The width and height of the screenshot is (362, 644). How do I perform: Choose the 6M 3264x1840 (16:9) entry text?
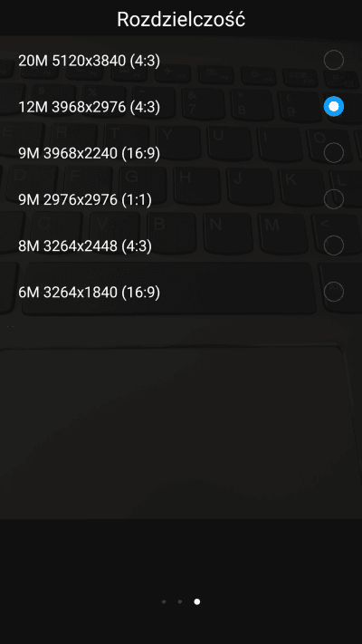pyautogui.click(x=89, y=293)
